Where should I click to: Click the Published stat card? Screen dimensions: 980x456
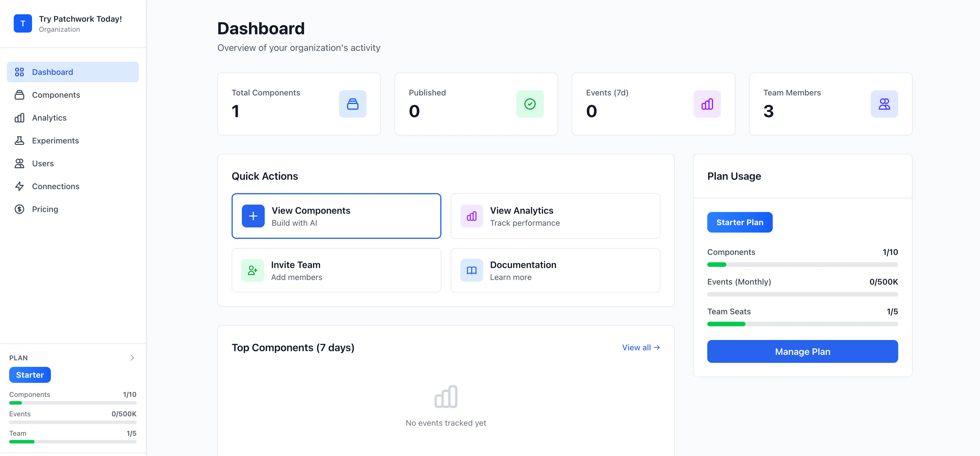[x=476, y=104]
